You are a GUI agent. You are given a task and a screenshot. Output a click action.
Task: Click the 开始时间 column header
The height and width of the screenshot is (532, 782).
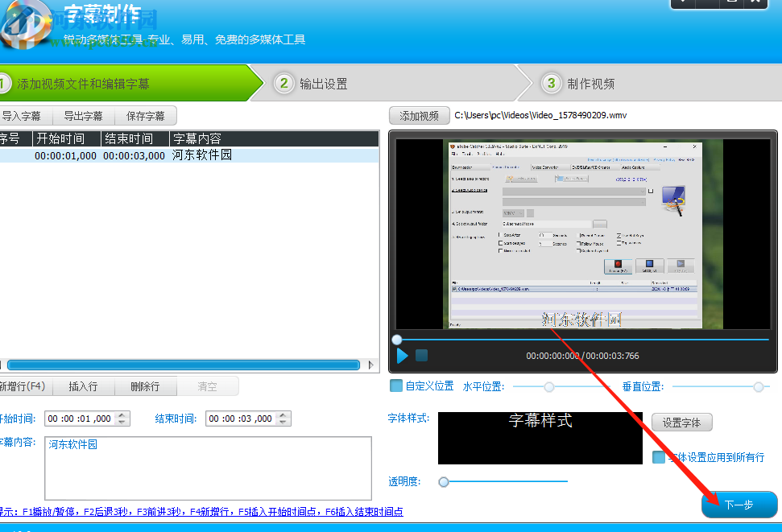(67, 138)
